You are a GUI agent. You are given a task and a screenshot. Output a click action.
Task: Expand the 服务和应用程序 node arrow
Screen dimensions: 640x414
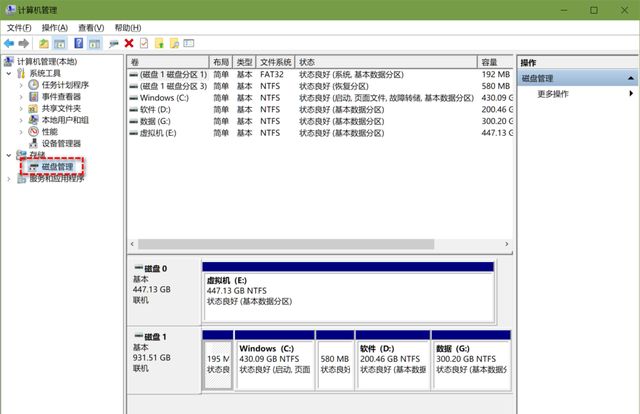(9, 179)
